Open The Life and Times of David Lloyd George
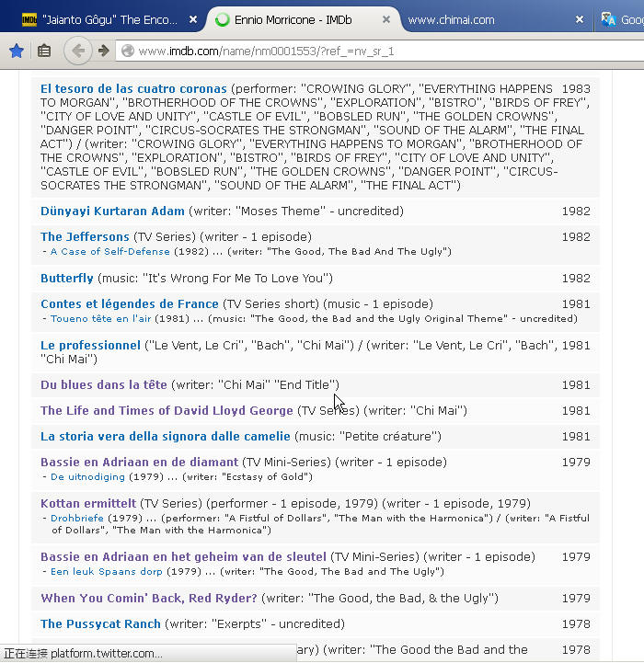This screenshot has height=663, width=644. point(167,410)
